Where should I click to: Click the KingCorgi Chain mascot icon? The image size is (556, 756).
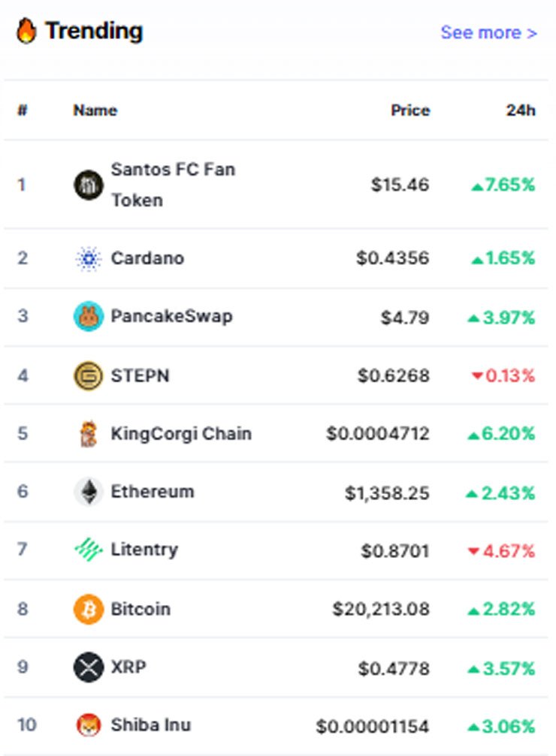(x=89, y=433)
